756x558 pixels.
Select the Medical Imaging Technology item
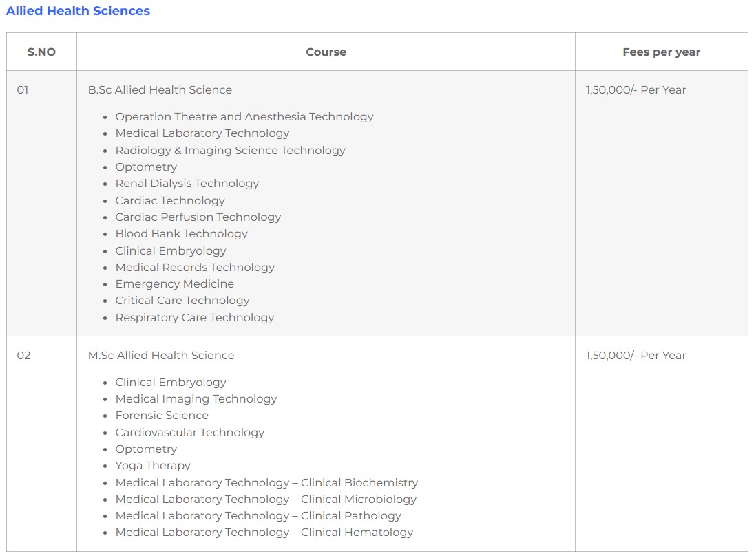click(196, 399)
